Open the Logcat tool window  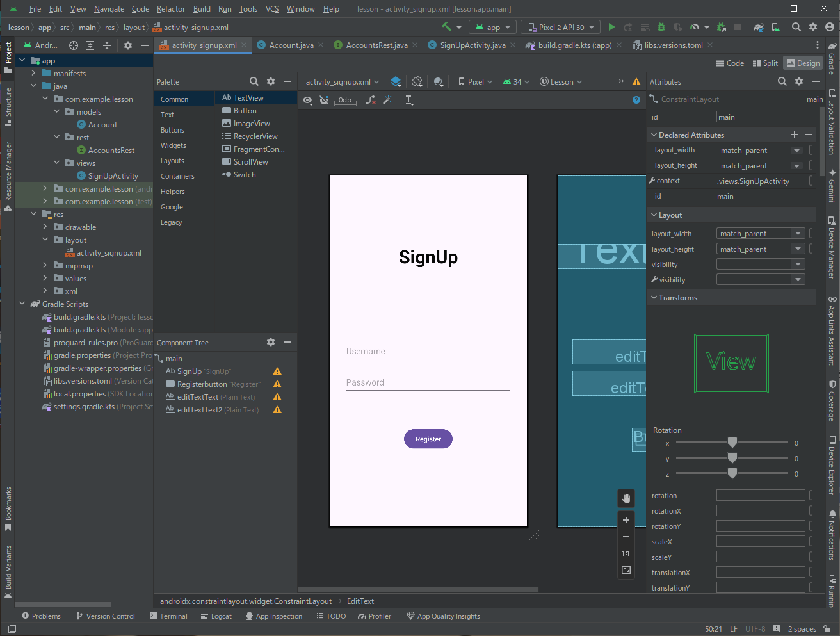pyautogui.click(x=216, y=616)
